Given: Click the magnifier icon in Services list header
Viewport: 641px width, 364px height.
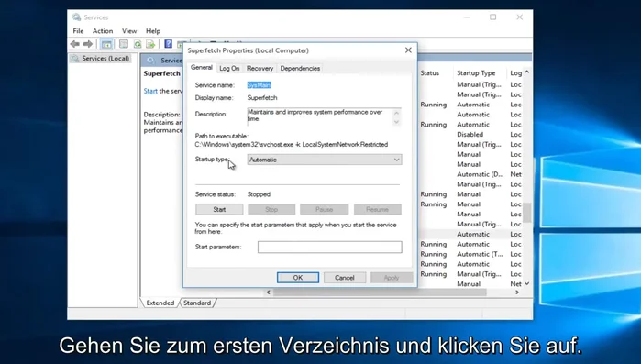Looking at the screenshot, I should tap(150, 61).
